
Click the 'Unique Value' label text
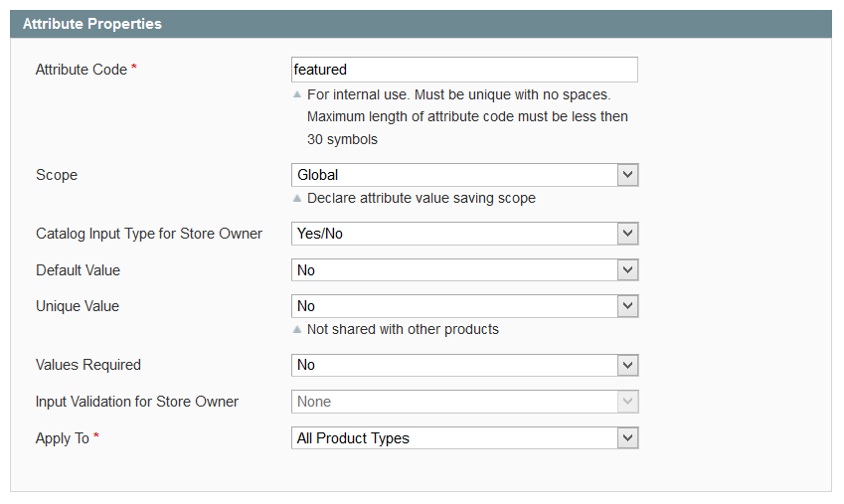(x=78, y=306)
